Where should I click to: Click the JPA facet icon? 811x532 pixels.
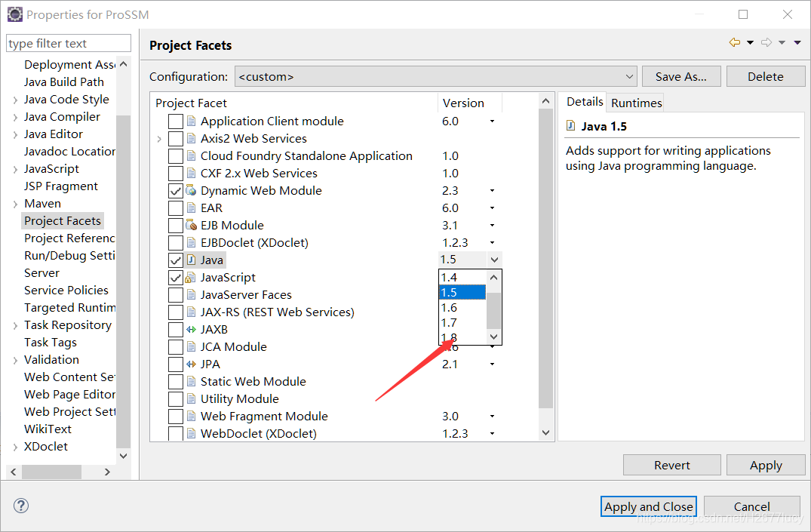coord(192,364)
